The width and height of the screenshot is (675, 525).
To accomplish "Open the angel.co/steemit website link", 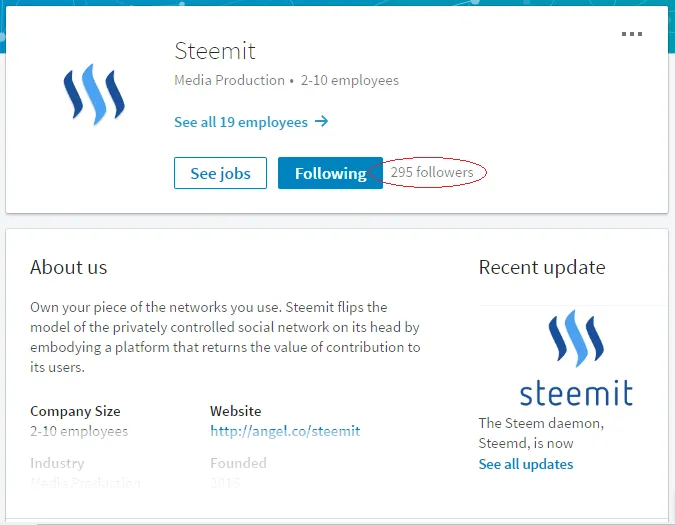I will (285, 431).
